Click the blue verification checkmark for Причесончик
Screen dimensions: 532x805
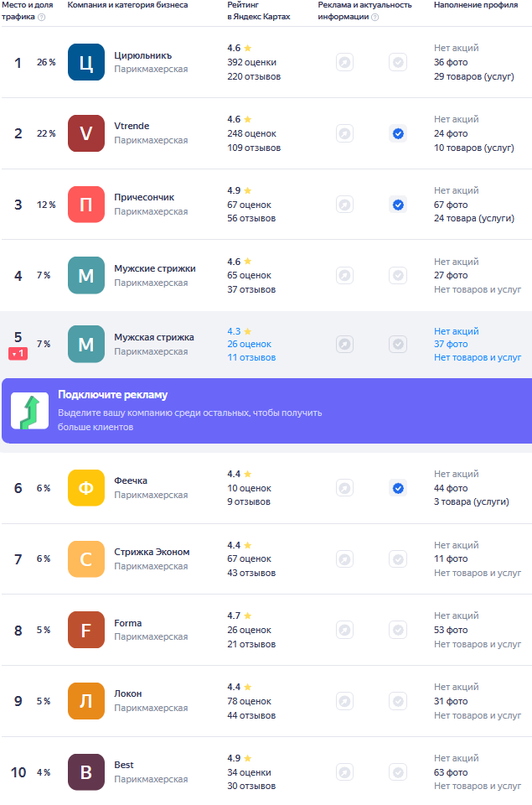pos(398,205)
